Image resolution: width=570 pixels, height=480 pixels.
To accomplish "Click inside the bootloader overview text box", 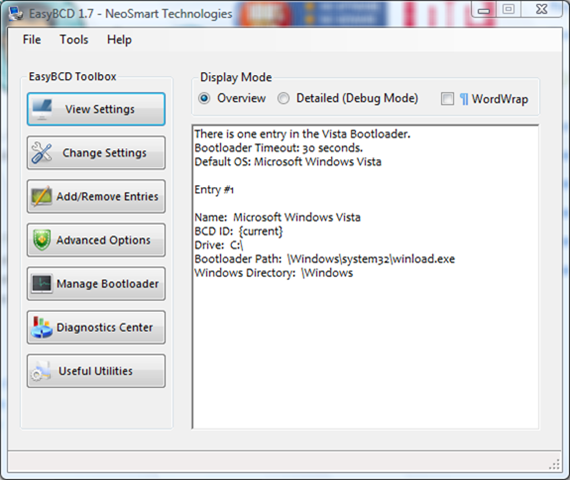I will [365, 277].
